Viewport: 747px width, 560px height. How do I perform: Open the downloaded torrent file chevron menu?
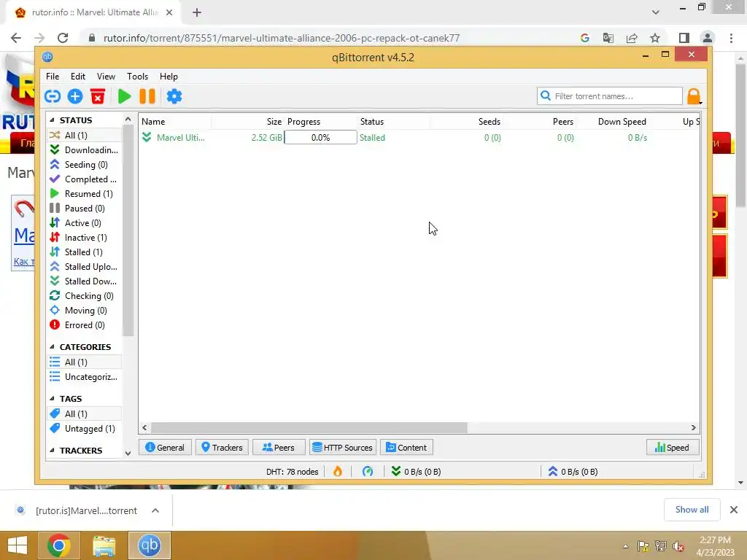155,510
